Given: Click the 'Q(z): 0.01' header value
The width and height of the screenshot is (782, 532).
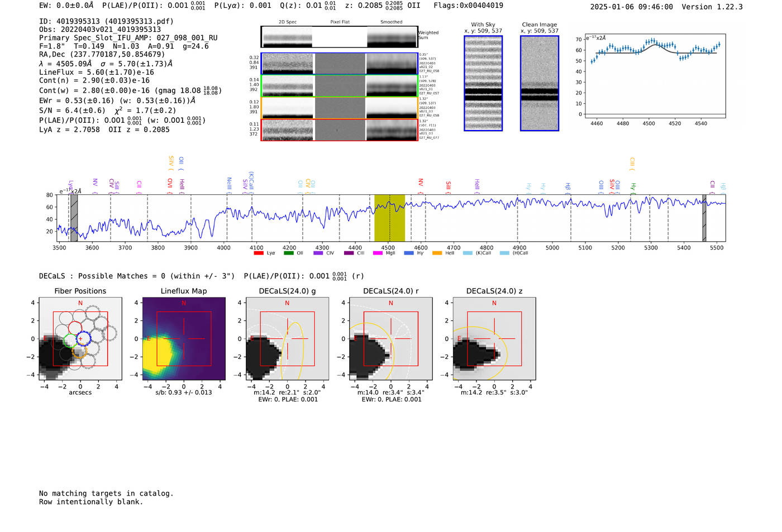Looking at the screenshot, I should point(301,5).
